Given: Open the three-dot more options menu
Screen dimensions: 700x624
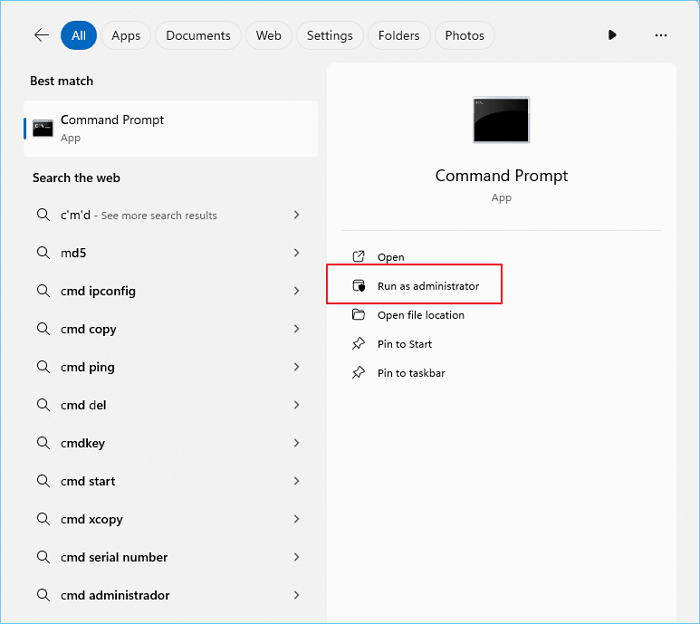Looking at the screenshot, I should click(x=660, y=35).
